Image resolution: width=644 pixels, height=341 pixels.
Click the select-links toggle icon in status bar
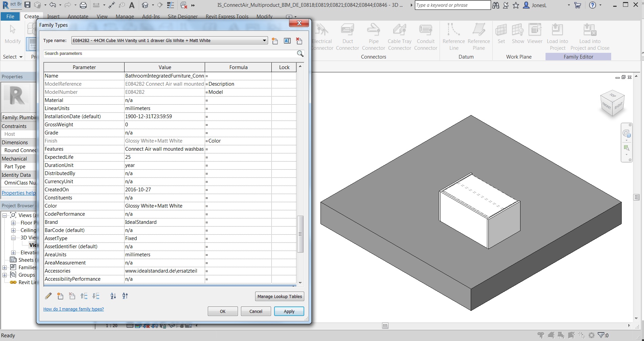[541, 335]
